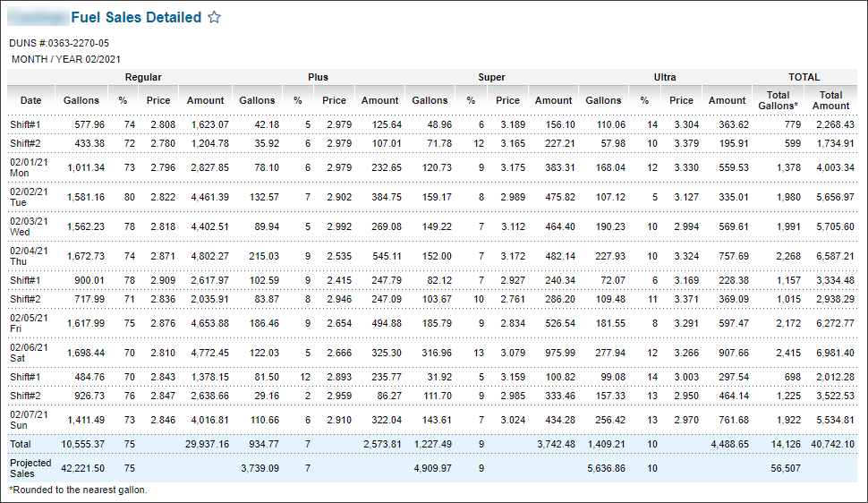Click the Fuel Sales Detailed title
Viewport: 868px width, 503px height.
click(136, 17)
